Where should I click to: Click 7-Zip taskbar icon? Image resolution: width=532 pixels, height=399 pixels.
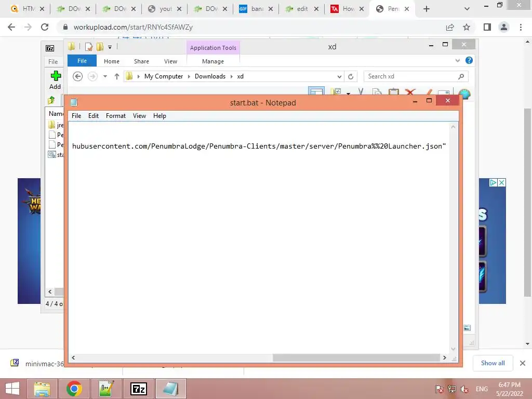coord(138,389)
